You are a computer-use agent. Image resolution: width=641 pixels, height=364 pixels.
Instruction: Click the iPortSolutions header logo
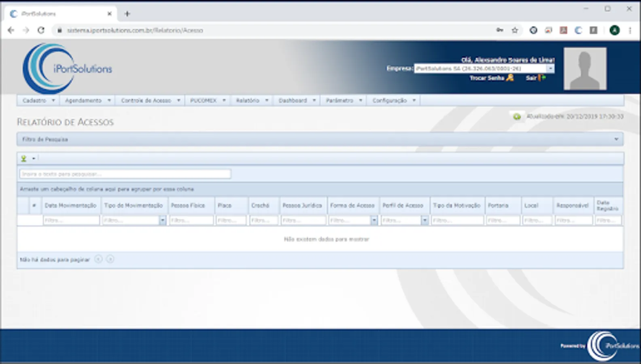[67, 68]
